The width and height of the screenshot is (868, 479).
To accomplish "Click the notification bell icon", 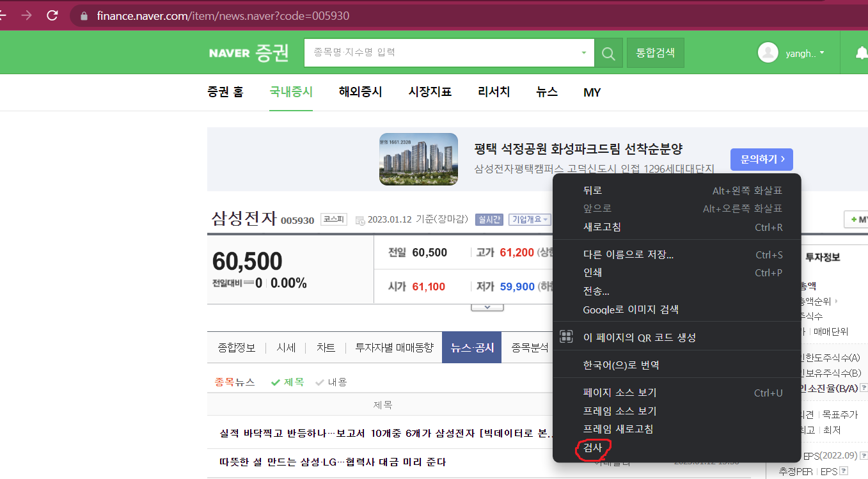I will point(862,53).
